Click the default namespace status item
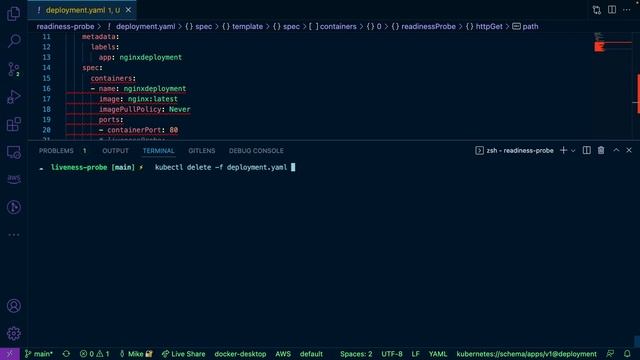Image resolution: width=640 pixels, height=360 pixels. (311, 354)
